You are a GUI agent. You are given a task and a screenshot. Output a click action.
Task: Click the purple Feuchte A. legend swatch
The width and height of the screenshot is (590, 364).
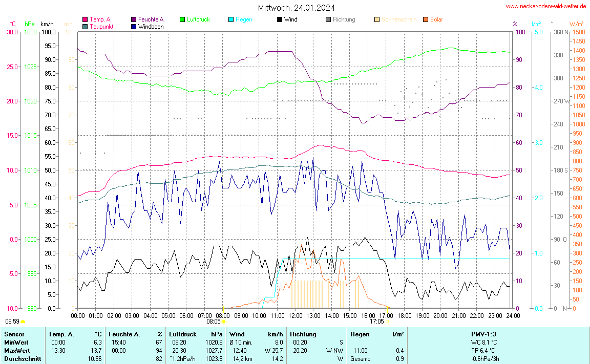134,19
